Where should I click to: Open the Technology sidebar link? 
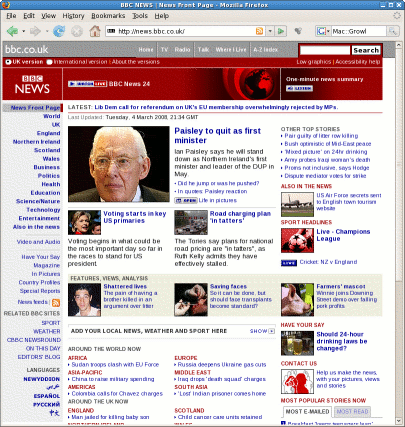click(x=43, y=210)
